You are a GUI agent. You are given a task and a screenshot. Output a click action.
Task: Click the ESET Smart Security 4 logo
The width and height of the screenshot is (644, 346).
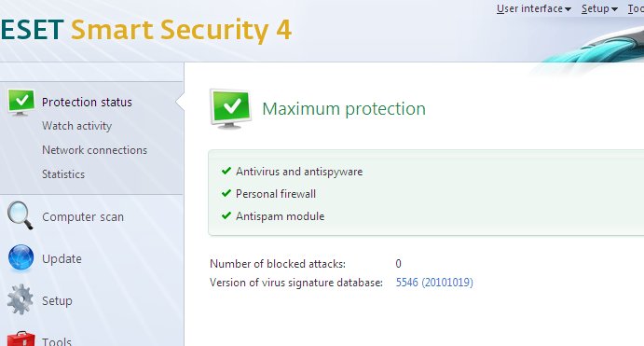(x=146, y=30)
